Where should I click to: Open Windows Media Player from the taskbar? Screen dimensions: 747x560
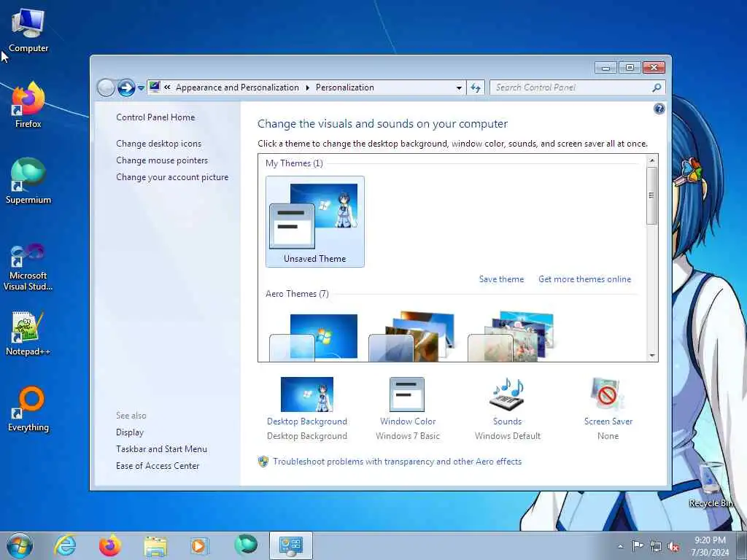(199, 545)
